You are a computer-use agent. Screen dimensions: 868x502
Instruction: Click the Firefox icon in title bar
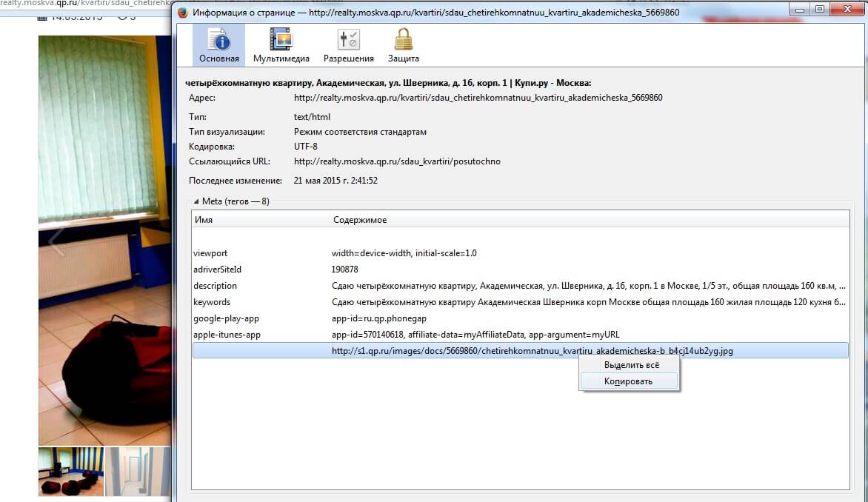(x=183, y=12)
